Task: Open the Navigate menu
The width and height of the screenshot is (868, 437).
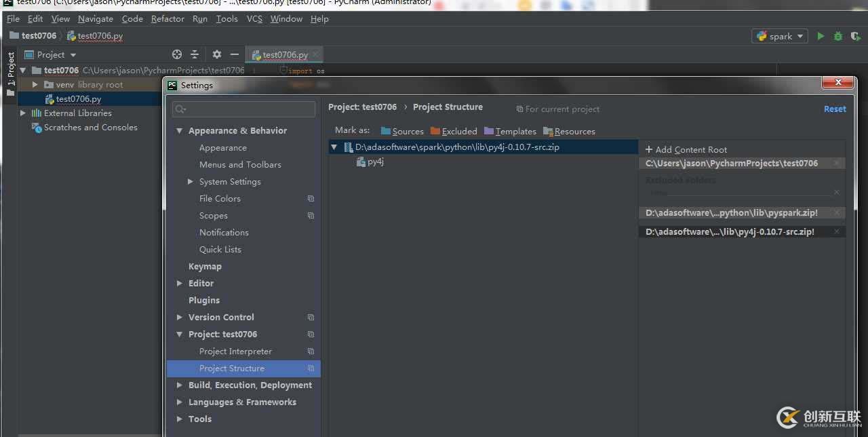Action: tap(96, 19)
